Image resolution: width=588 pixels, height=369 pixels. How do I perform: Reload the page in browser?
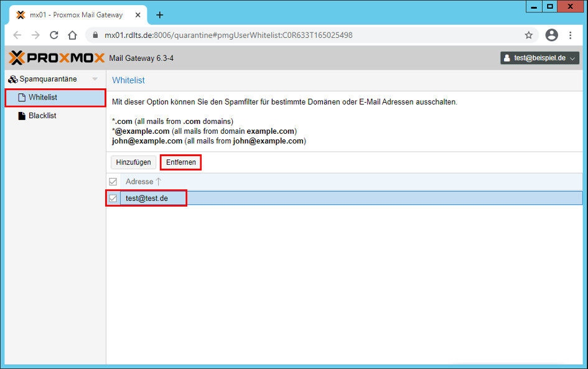(54, 35)
